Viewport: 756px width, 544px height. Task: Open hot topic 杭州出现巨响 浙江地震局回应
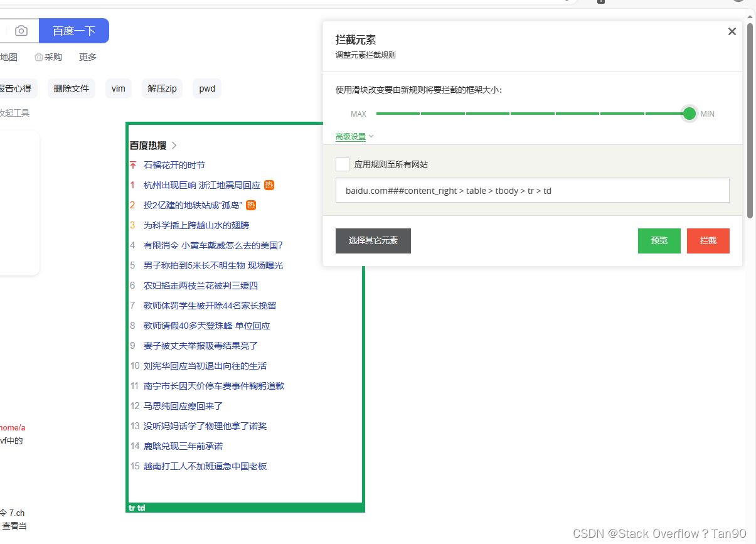(x=202, y=185)
